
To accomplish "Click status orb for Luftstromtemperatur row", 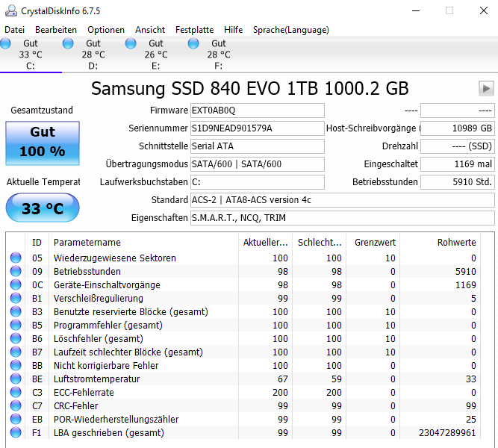I will click(16, 379).
